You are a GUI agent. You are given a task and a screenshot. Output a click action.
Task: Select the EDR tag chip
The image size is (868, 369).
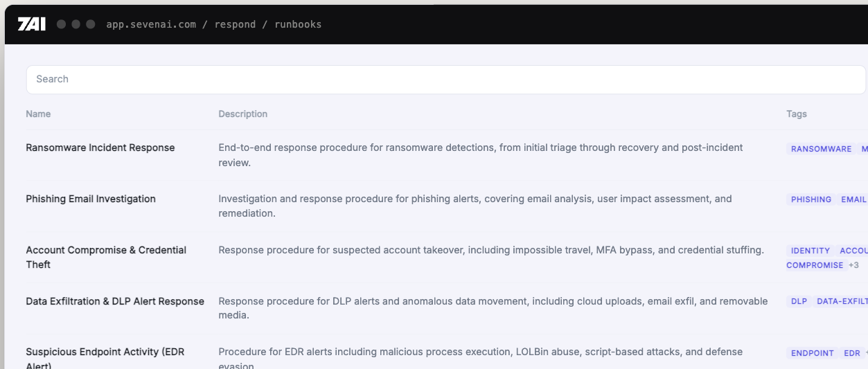click(852, 353)
